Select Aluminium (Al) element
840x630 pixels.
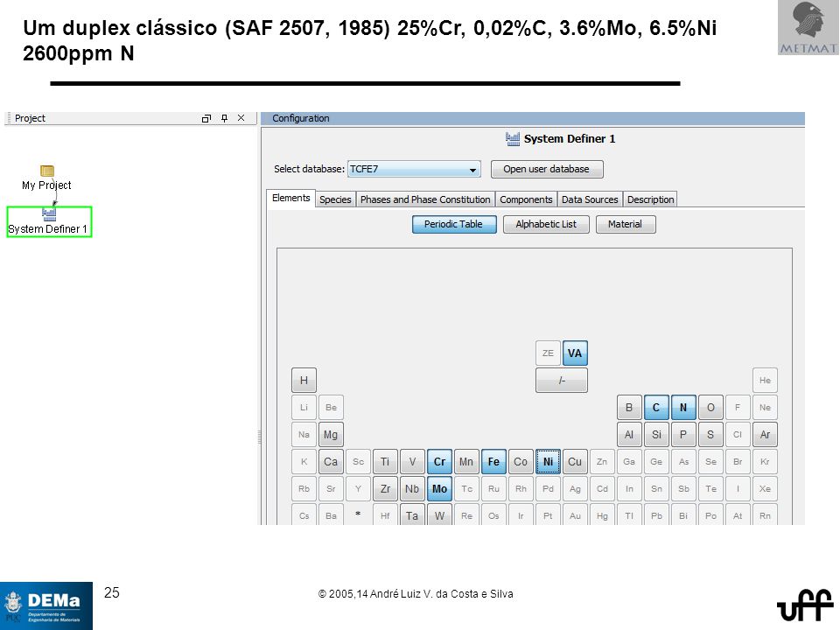tap(629, 435)
